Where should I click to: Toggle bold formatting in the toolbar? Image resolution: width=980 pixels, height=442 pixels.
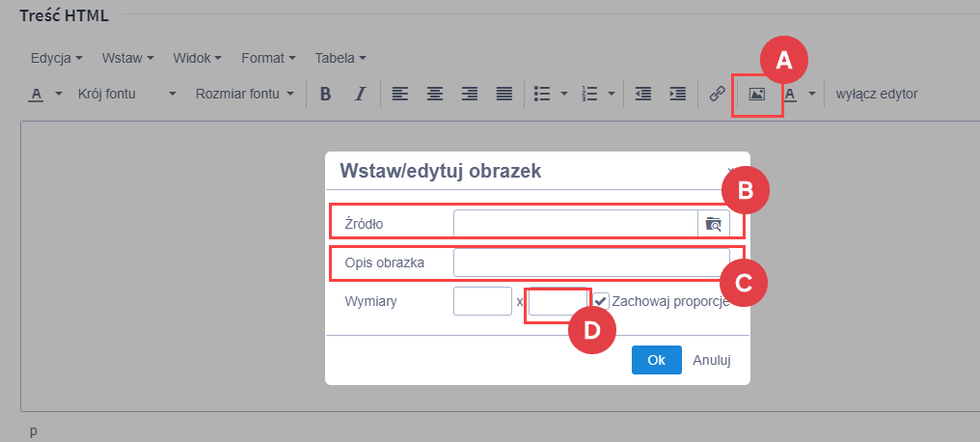pos(325,94)
